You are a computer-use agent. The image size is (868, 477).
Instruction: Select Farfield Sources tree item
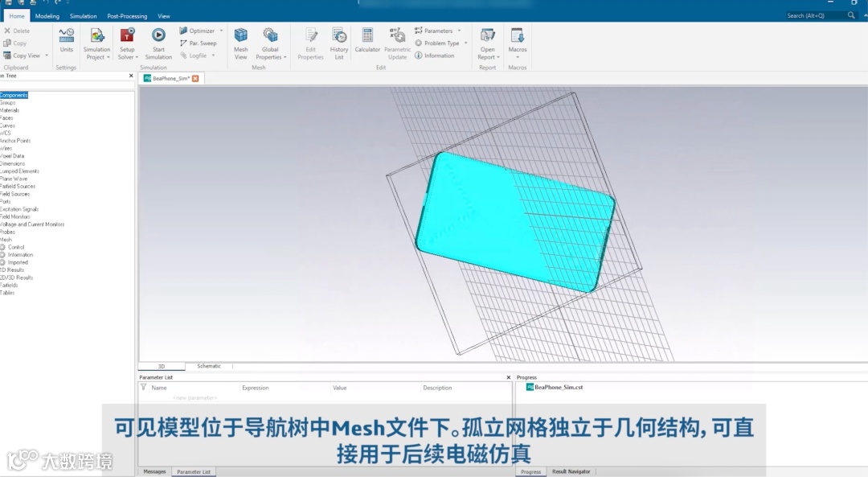click(x=18, y=186)
